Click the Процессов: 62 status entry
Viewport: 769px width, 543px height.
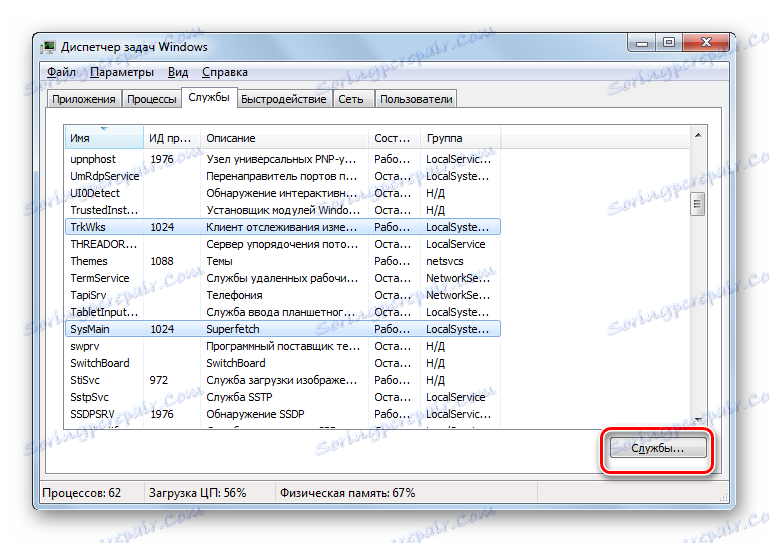tap(81, 492)
